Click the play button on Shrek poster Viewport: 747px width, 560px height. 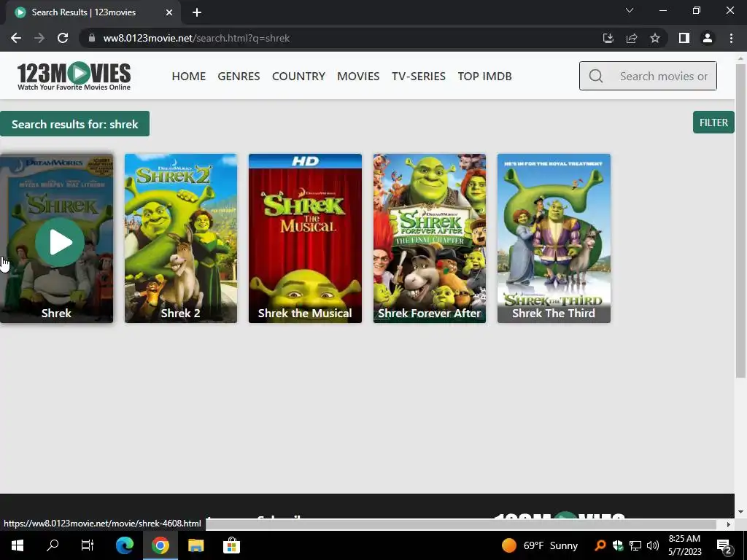point(60,242)
